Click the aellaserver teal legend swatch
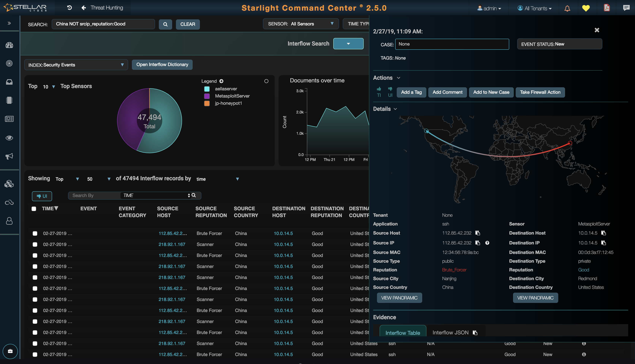This screenshot has height=364, width=635. 207,89
